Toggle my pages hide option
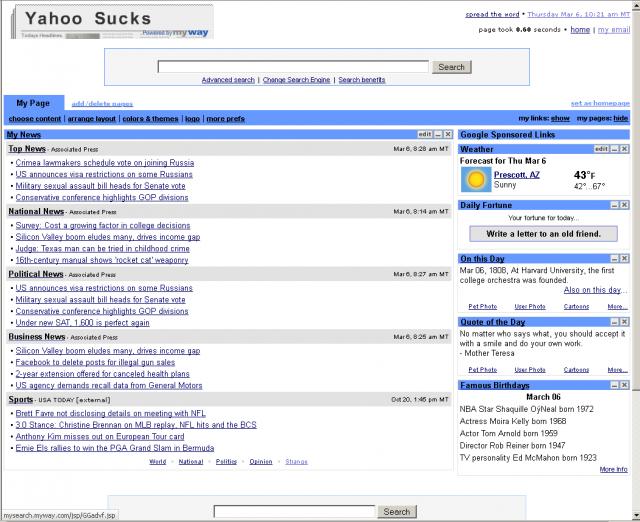 click(621, 118)
